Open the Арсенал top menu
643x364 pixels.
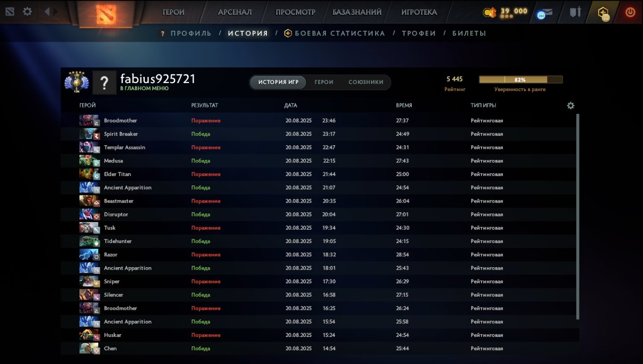pyautogui.click(x=235, y=12)
